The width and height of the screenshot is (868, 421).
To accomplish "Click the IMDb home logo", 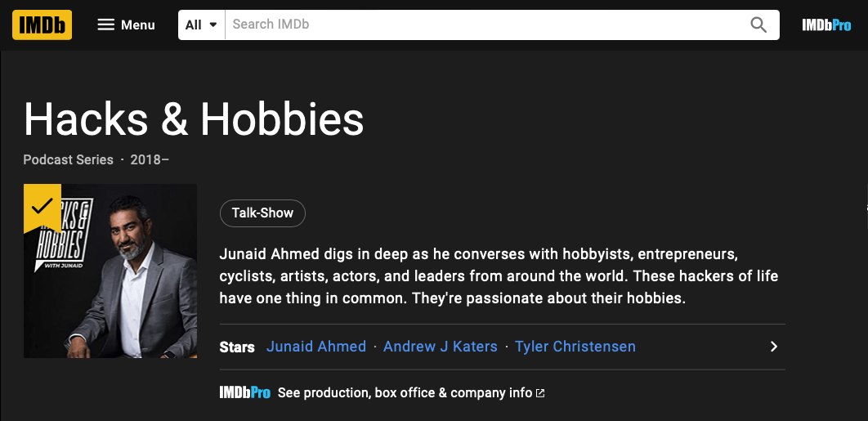I will tap(42, 25).
